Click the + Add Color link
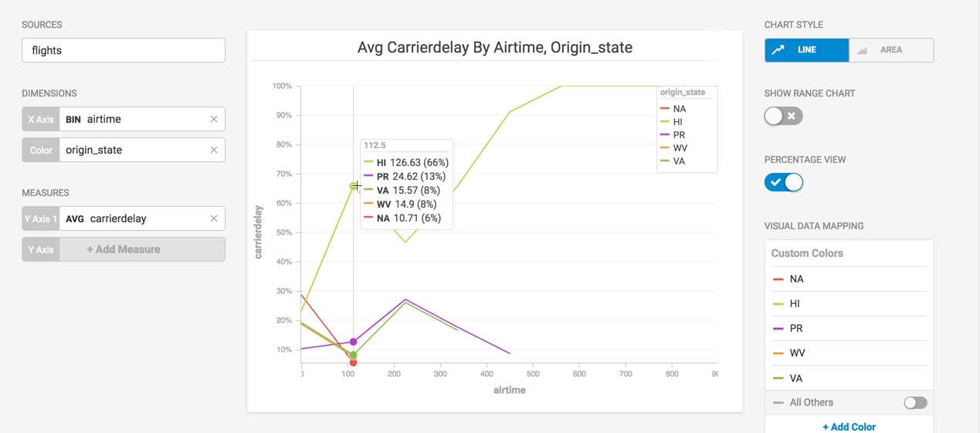Screen dimensions: 980x433 [x=849, y=427]
